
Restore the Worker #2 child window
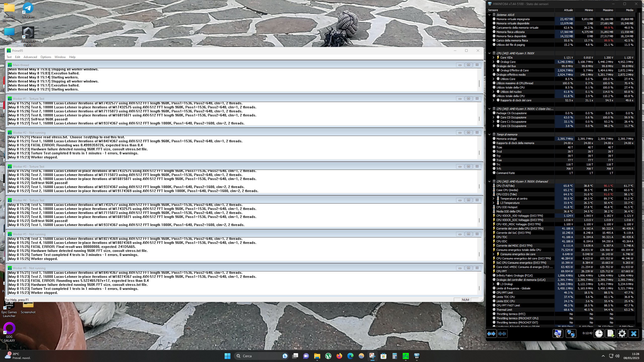pyautogui.click(x=468, y=132)
